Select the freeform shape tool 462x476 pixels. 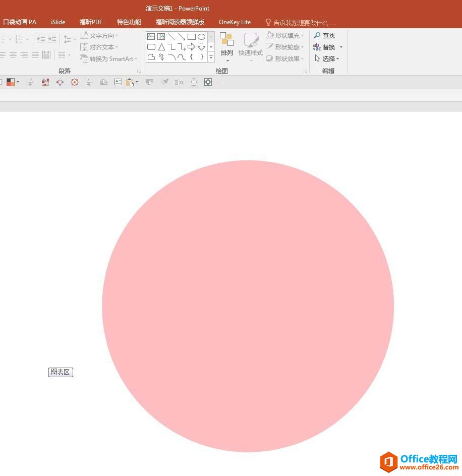coord(151,57)
